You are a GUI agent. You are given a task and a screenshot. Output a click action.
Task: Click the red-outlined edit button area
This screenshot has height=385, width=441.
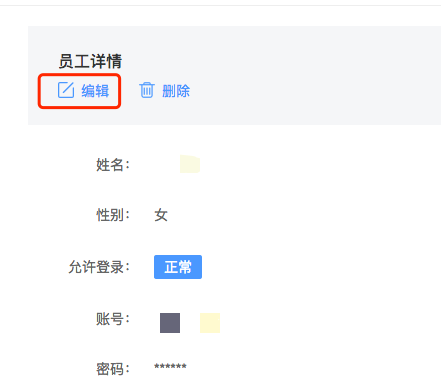79,91
